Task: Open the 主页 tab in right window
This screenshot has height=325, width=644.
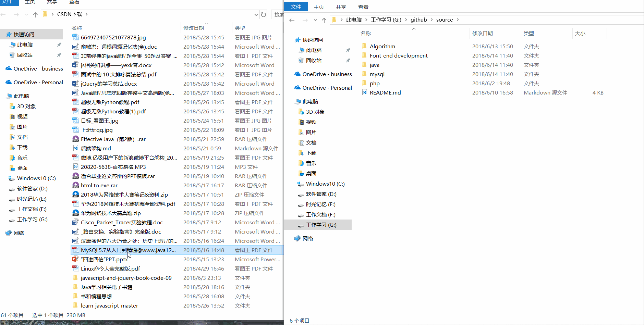Action: click(319, 7)
